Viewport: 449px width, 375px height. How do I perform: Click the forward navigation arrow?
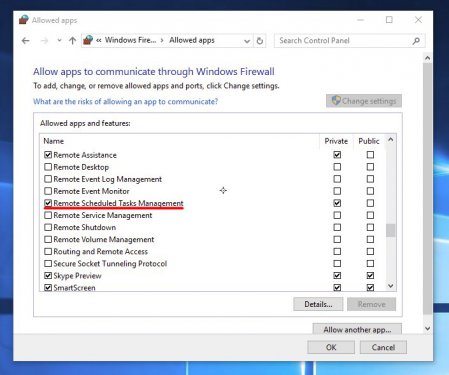pos(44,41)
